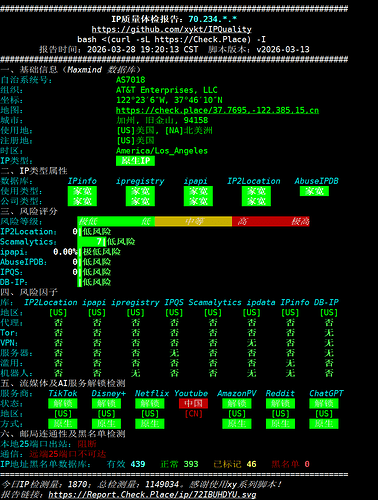378x500 pixels.
Task: Click the red 阻断 port 25 status
Action: (x=87, y=444)
